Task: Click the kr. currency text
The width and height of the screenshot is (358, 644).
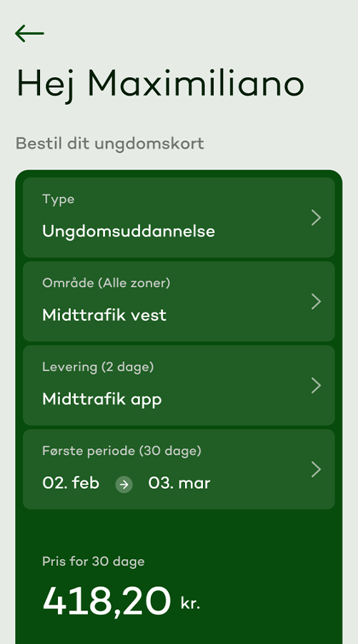Action: coord(190,603)
